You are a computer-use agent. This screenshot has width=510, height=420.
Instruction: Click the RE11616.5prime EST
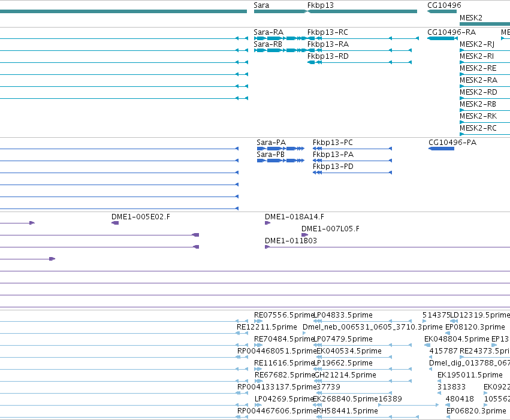258,369
